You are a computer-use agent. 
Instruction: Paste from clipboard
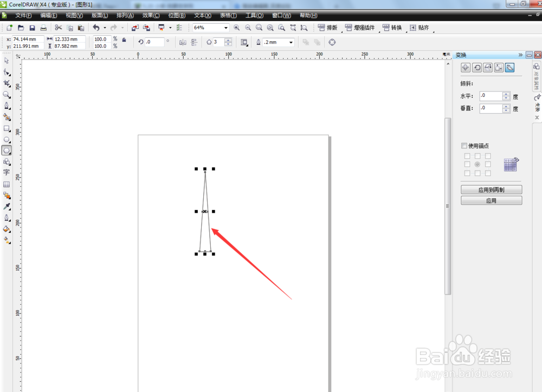[81, 28]
